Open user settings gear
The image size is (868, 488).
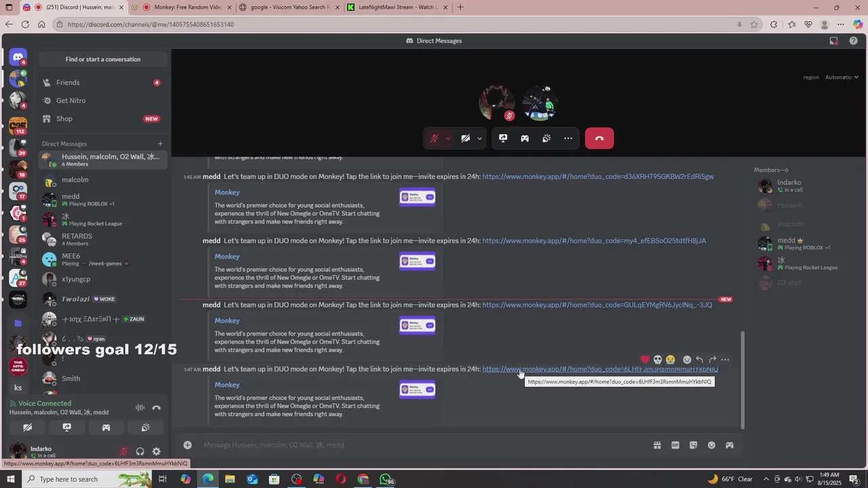(x=157, y=451)
